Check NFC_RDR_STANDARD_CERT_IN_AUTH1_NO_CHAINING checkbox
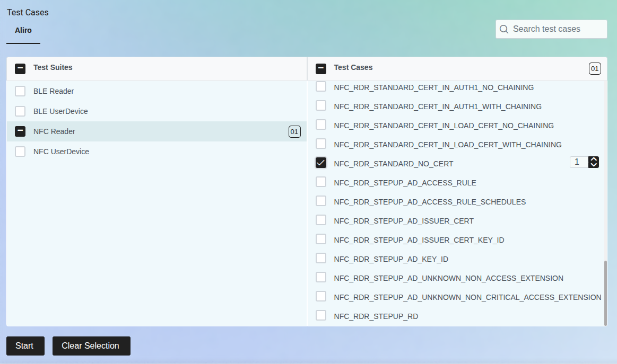 click(320, 86)
